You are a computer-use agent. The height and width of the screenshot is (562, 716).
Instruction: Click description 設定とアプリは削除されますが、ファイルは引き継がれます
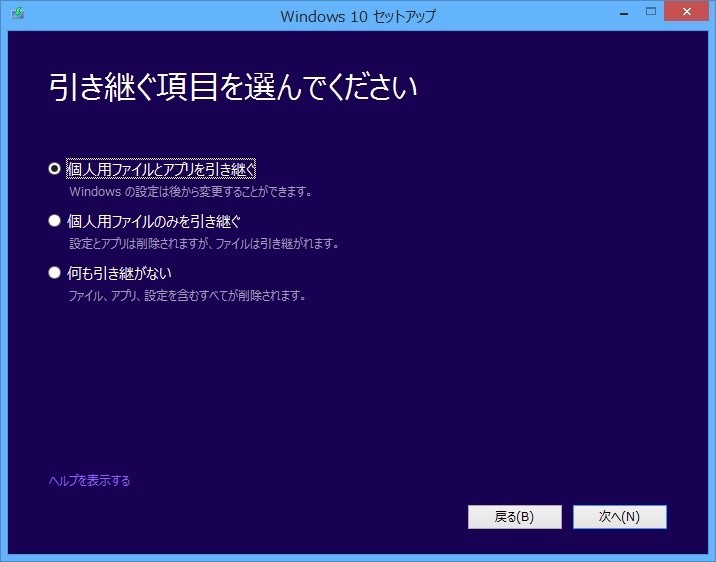205,243
